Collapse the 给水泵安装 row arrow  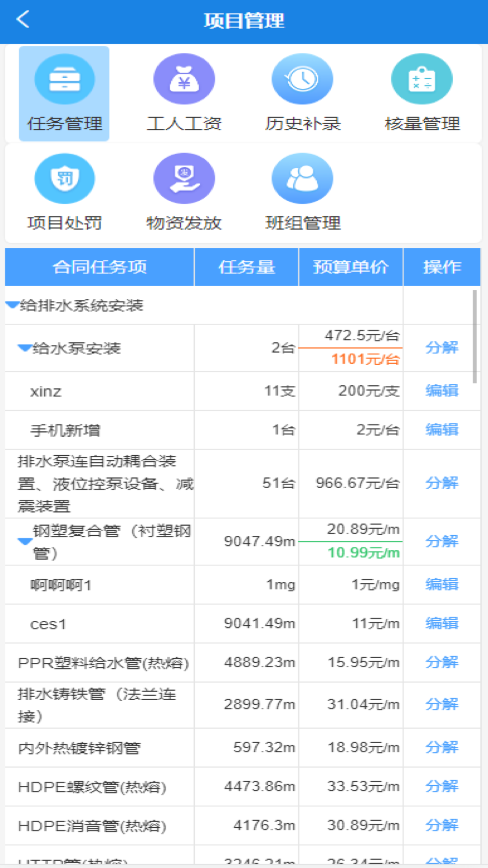[24, 348]
